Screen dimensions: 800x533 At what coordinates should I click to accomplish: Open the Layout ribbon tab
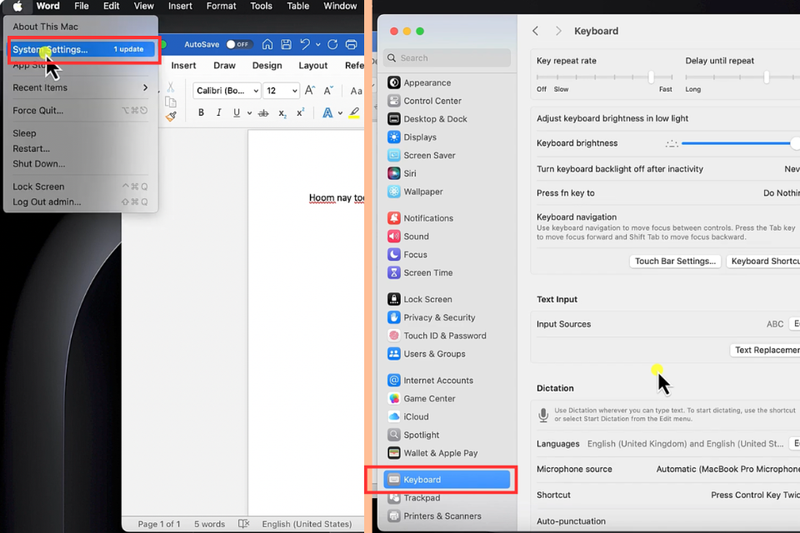(x=313, y=66)
